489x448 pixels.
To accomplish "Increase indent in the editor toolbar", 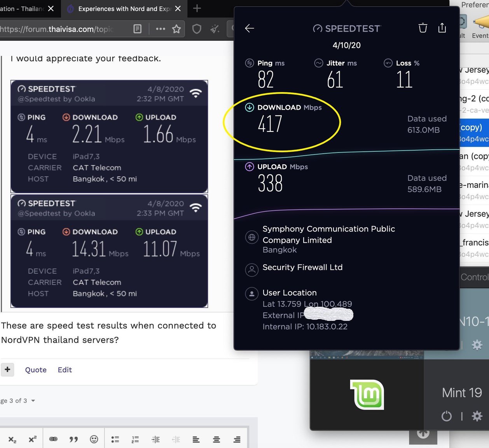I will 155,439.
